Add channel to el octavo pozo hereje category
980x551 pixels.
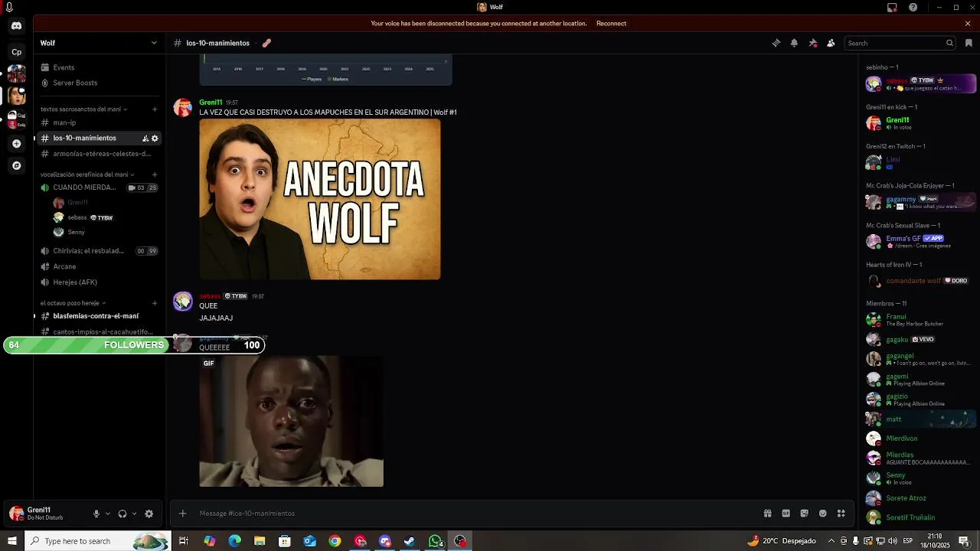(x=155, y=303)
